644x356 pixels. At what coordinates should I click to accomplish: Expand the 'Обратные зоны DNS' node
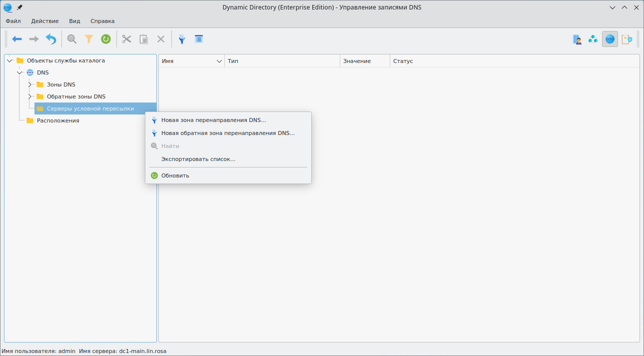point(30,96)
